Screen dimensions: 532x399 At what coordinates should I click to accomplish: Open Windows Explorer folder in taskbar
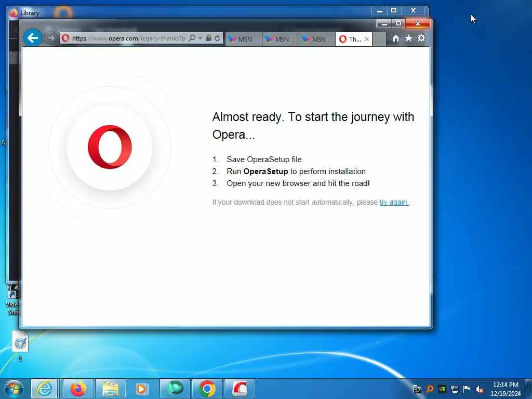point(111,389)
